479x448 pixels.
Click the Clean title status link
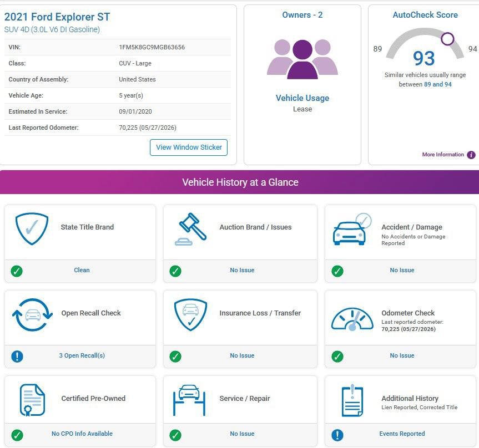tap(82, 270)
